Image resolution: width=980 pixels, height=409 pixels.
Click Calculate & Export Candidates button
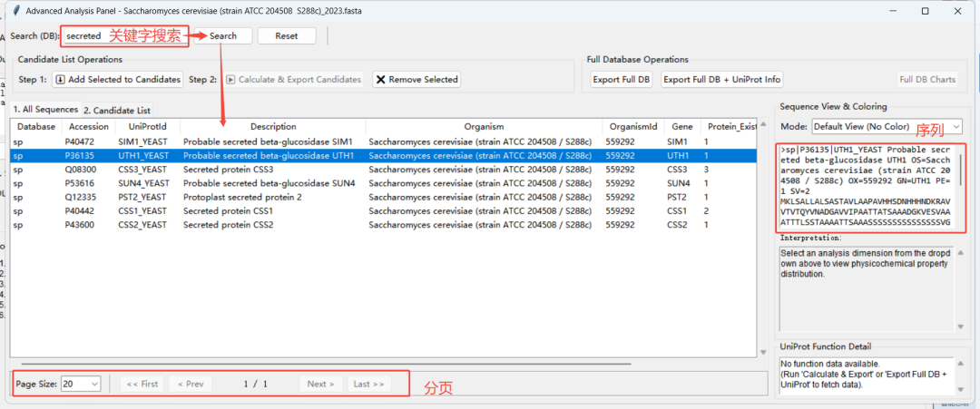(294, 79)
